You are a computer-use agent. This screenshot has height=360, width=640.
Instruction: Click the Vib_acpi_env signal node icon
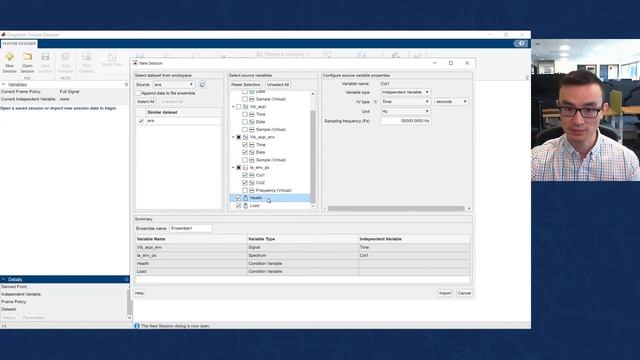tap(246, 137)
